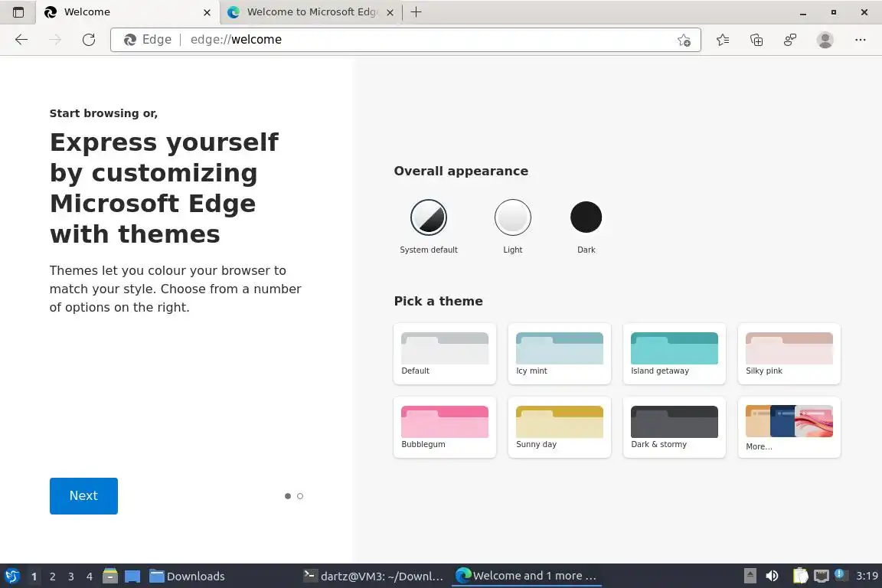Reload the page with Refresh icon
Image resolution: width=882 pixels, height=588 pixels.
[x=88, y=39]
